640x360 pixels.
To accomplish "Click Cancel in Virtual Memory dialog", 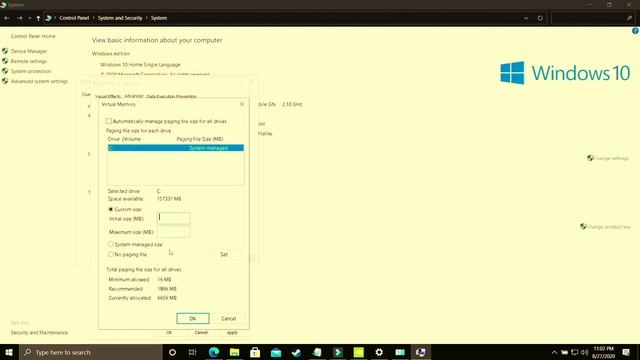I will (x=229, y=318).
